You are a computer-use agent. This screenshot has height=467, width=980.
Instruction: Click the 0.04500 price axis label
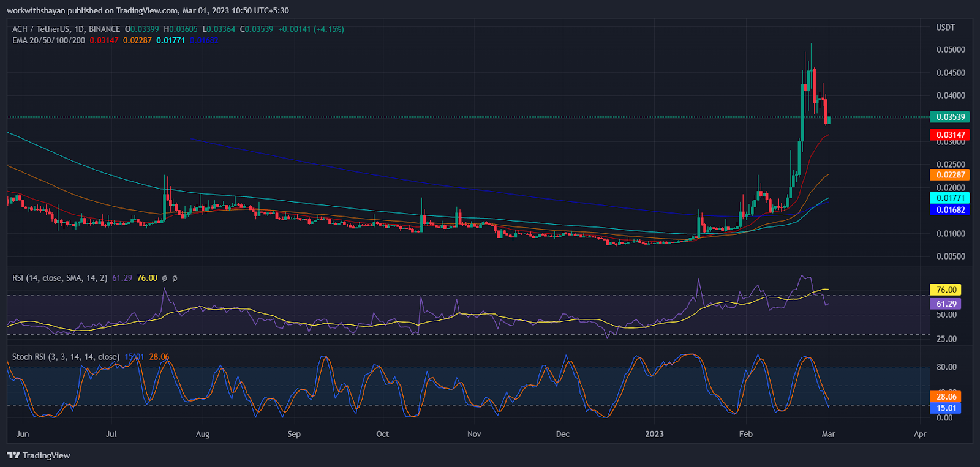click(x=951, y=73)
